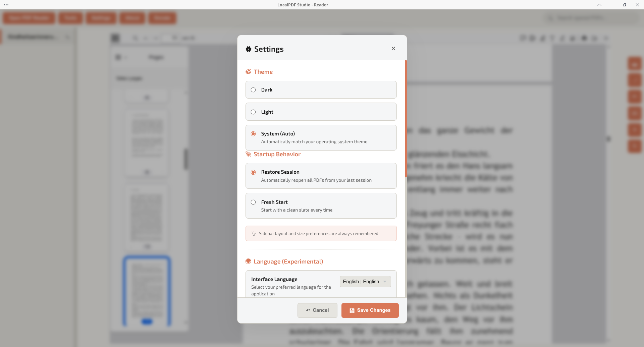The image size is (644, 347).
Task: Click the gear icon beside Settings title
Action: click(249, 49)
